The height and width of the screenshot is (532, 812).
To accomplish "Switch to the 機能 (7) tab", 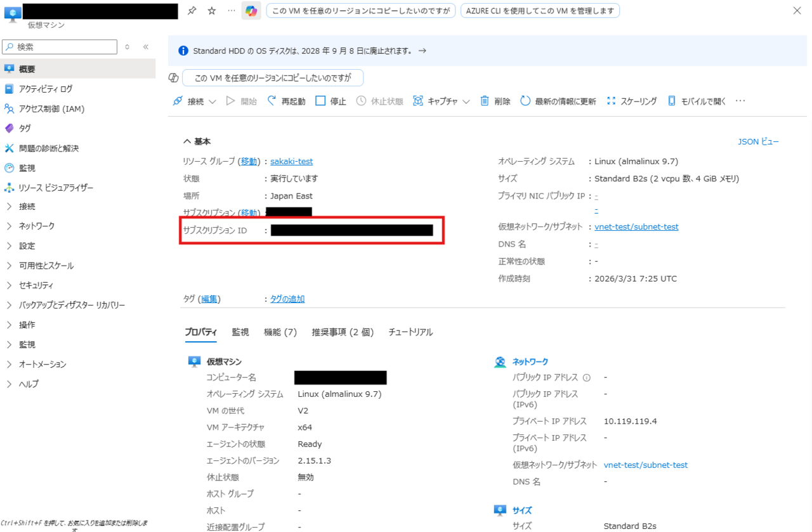I will (x=280, y=332).
